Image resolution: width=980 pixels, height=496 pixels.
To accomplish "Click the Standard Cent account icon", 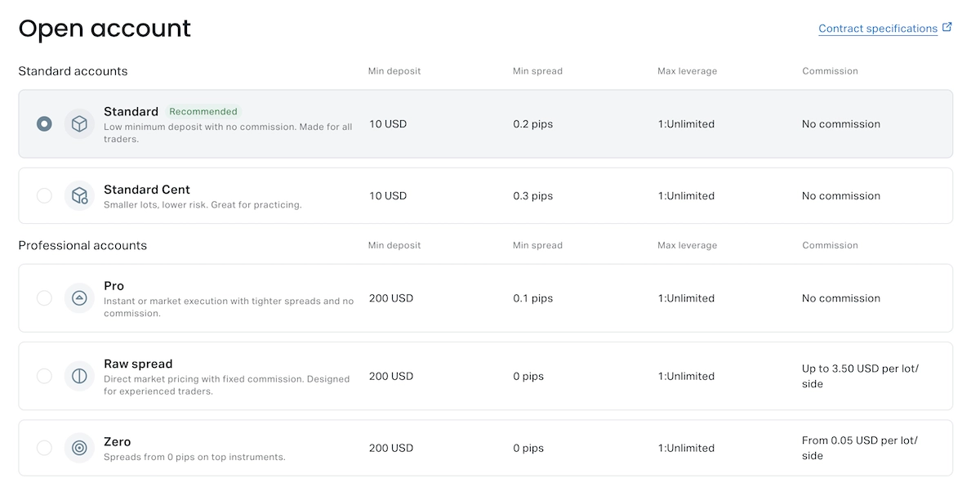I will [x=79, y=196].
